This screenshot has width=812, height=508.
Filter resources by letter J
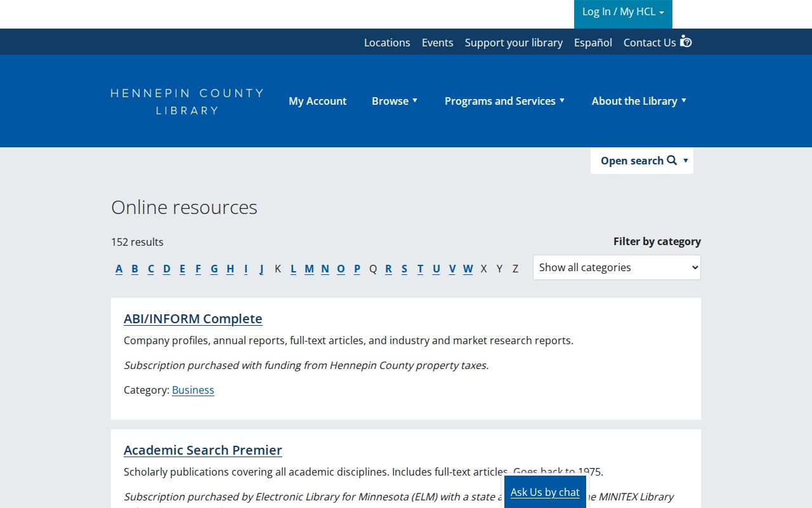[261, 269]
